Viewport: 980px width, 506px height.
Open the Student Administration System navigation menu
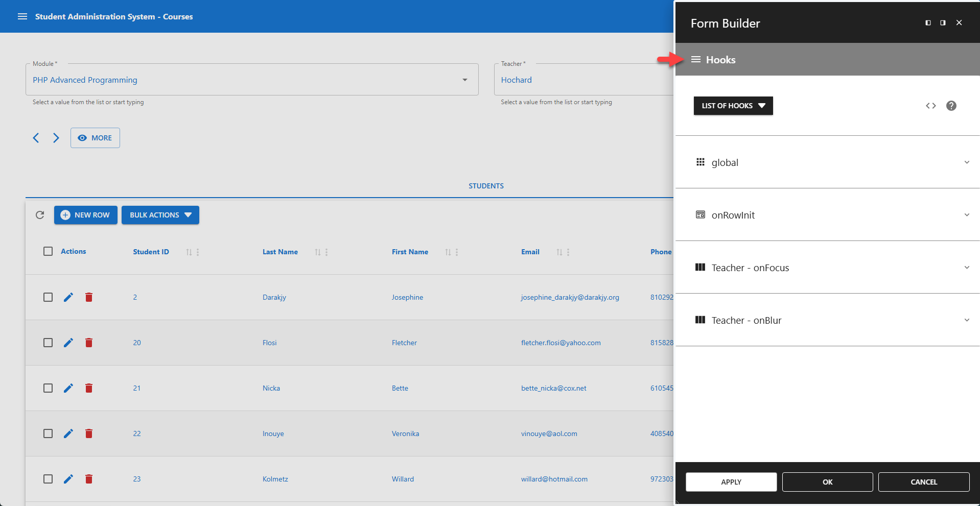[22, 16]
